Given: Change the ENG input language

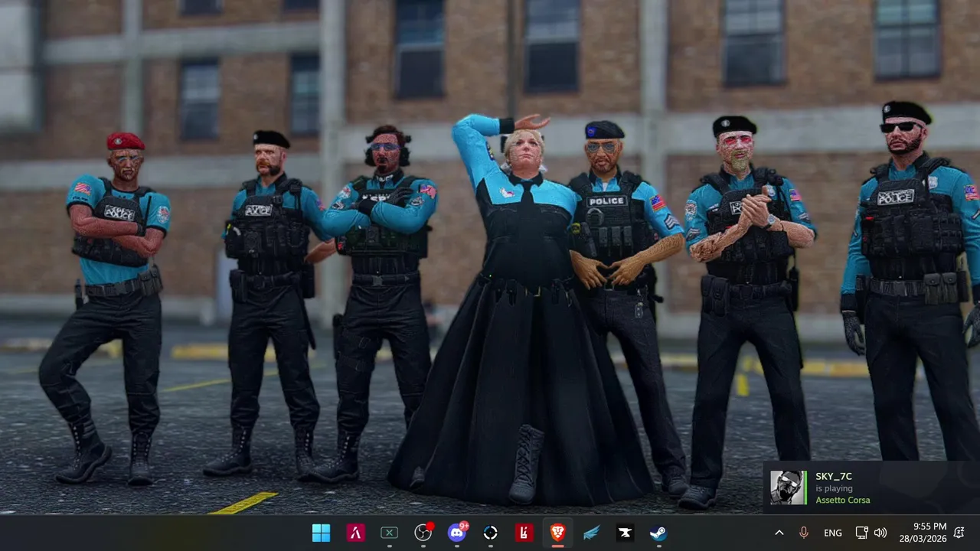Looking at the screenshot, I should tap(833, 533).
